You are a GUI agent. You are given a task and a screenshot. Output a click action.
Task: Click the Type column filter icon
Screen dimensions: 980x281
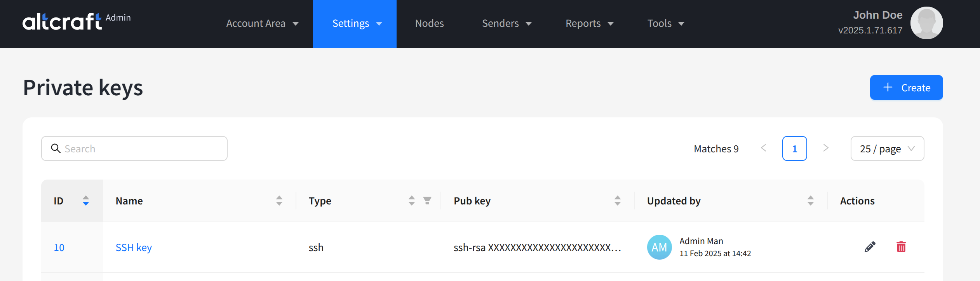(x=427, y=201)
